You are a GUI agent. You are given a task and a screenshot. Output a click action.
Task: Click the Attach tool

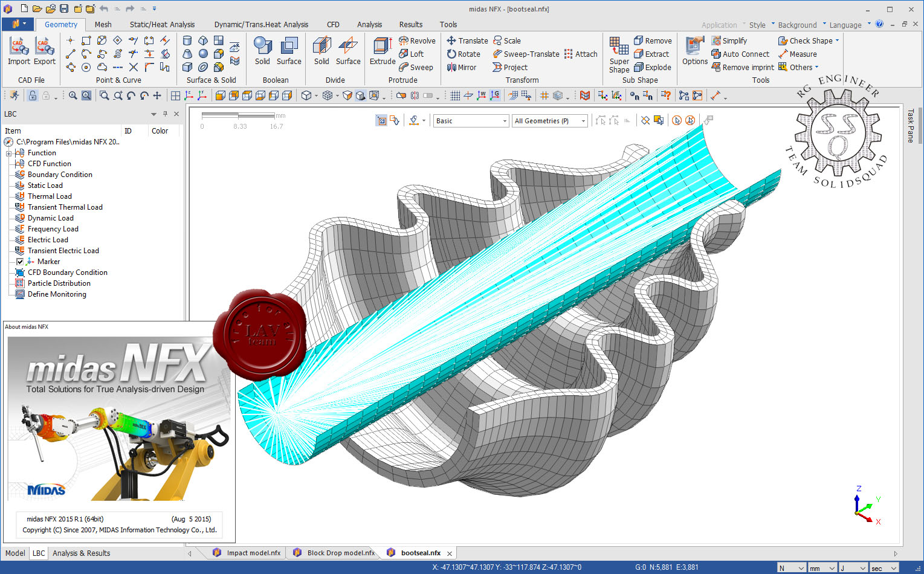click(x=581, y=54)
